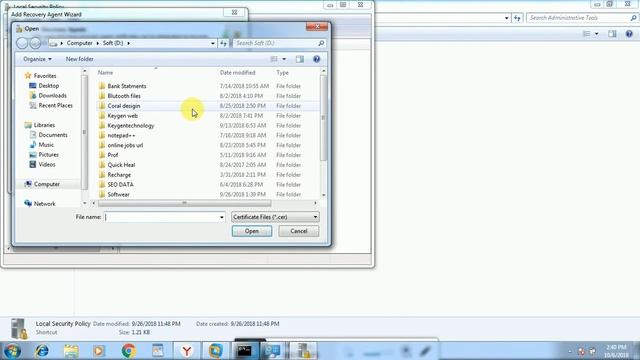Sort by Name column header

pyautogui.click(x=105, y=73)
